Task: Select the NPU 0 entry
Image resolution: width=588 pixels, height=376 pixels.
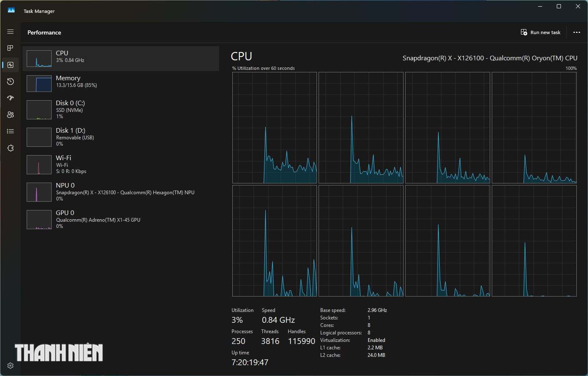Action: [121, 192]
